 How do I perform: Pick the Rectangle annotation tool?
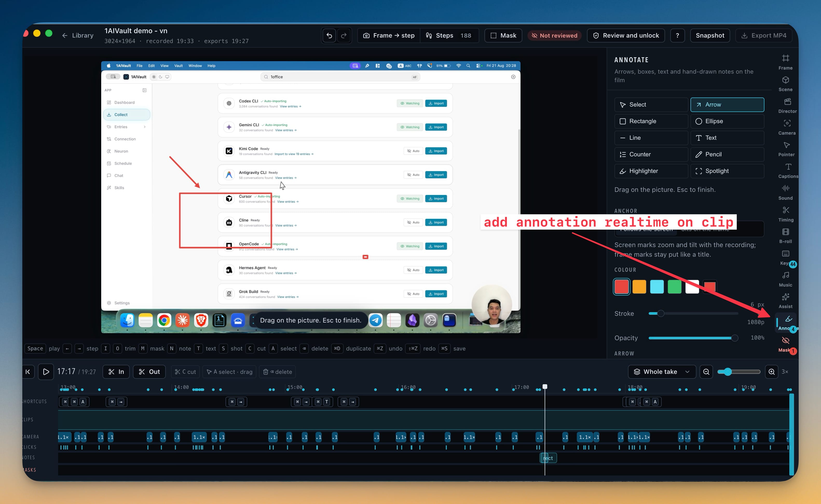(651, 121)
